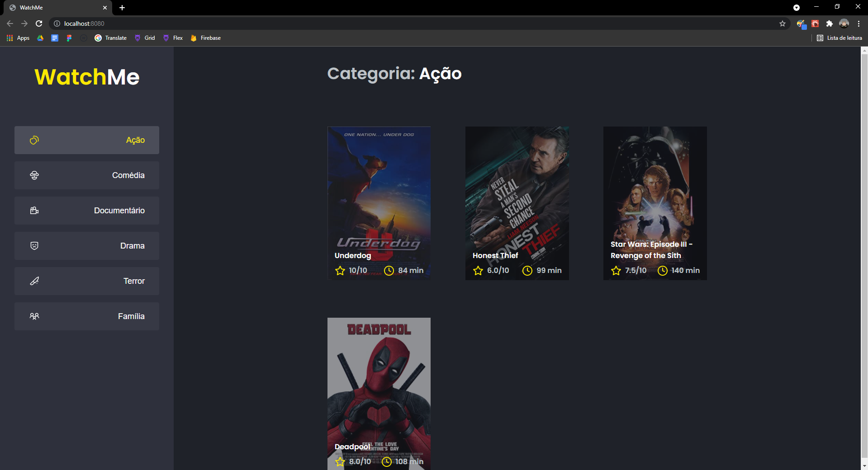
Task: Click the Star Wars rating star icon
Action: (x=616, y=270)
